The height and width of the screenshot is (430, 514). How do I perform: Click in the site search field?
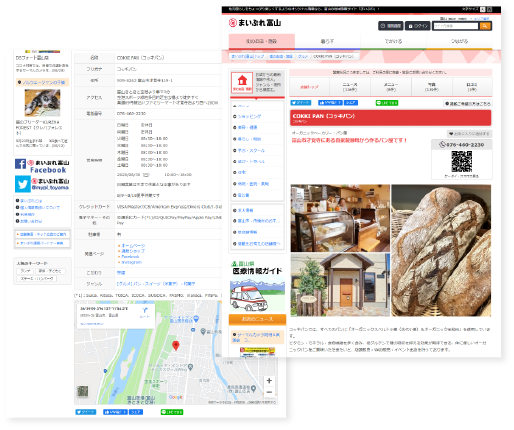(x=456, y=26)
